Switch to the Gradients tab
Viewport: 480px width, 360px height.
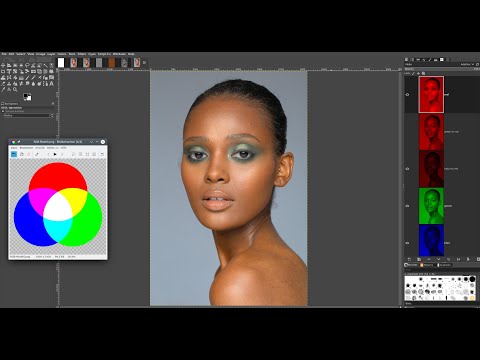coord(445,265)
